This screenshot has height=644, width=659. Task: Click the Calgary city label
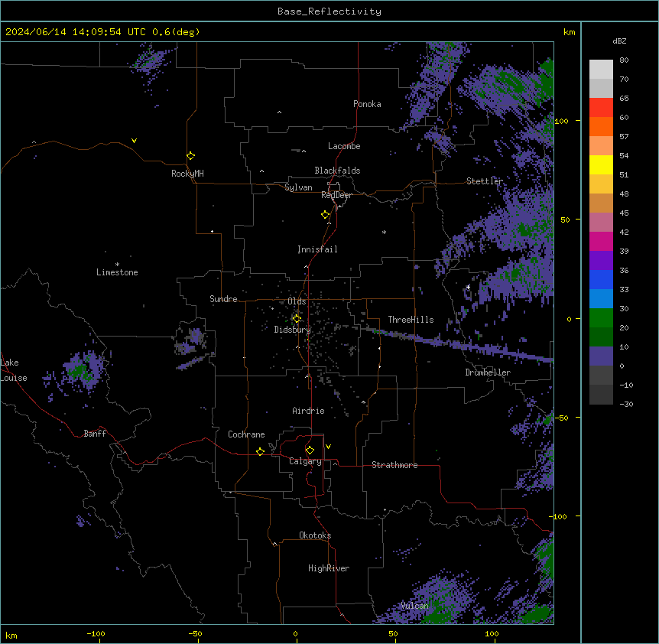coord(305,461)
